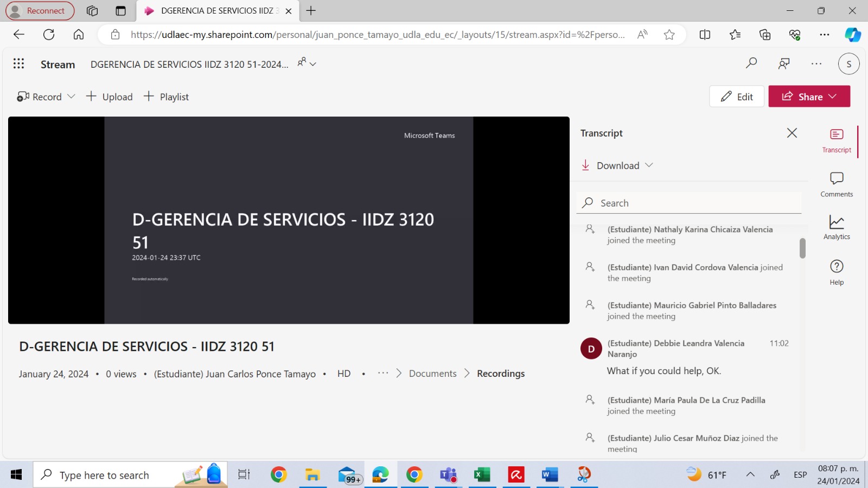Open the feedback icon in Stream header

click(784, 64)
